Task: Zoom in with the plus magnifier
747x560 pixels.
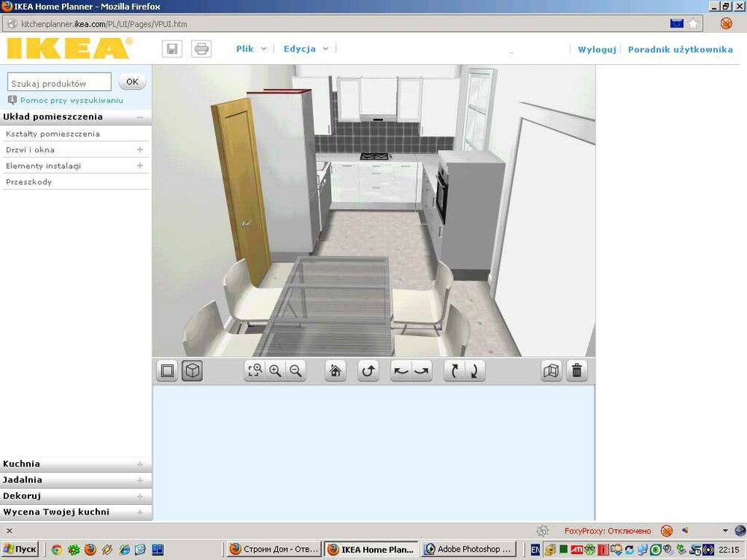Action: pos(275,371)
